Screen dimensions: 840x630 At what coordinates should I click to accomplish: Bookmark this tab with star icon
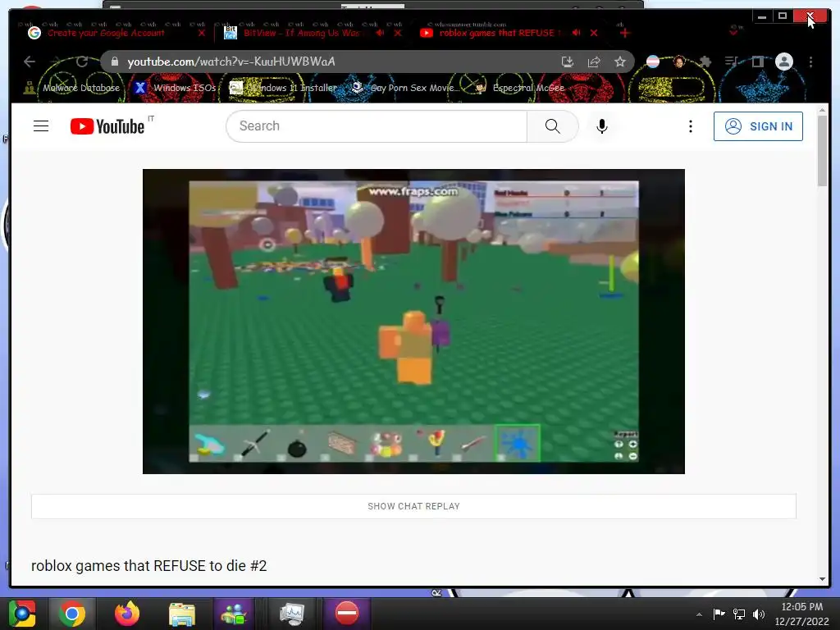620,62
